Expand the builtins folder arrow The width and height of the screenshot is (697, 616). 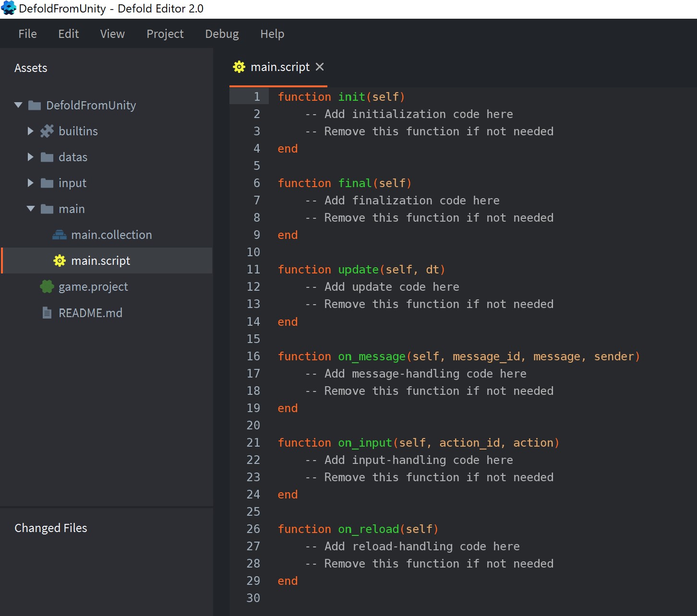(31, 131)
